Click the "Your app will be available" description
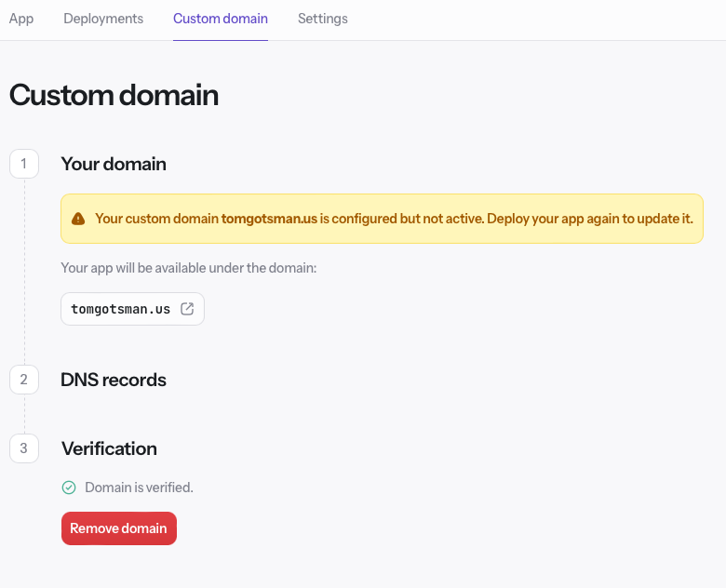 tap(189, 268)
